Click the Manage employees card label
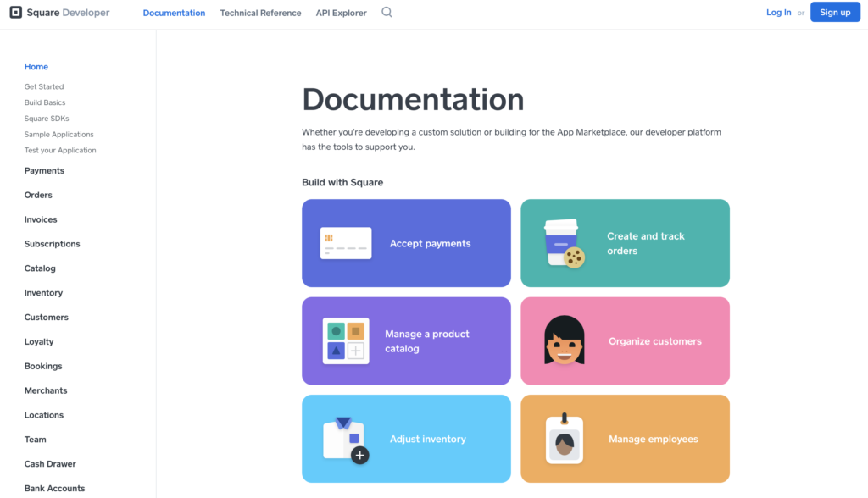Viewport: 868px width, 498px height. (x=654, y=439)
